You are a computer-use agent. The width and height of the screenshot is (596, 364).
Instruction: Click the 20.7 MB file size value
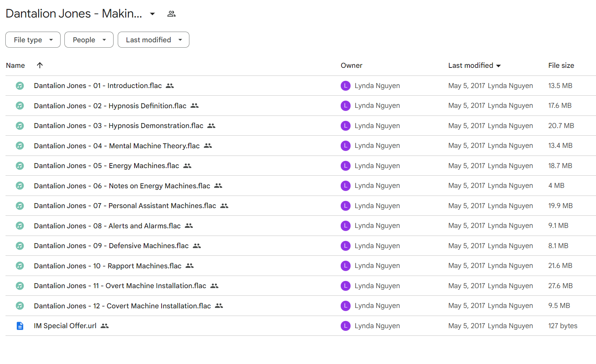click(x=561, y=126)
